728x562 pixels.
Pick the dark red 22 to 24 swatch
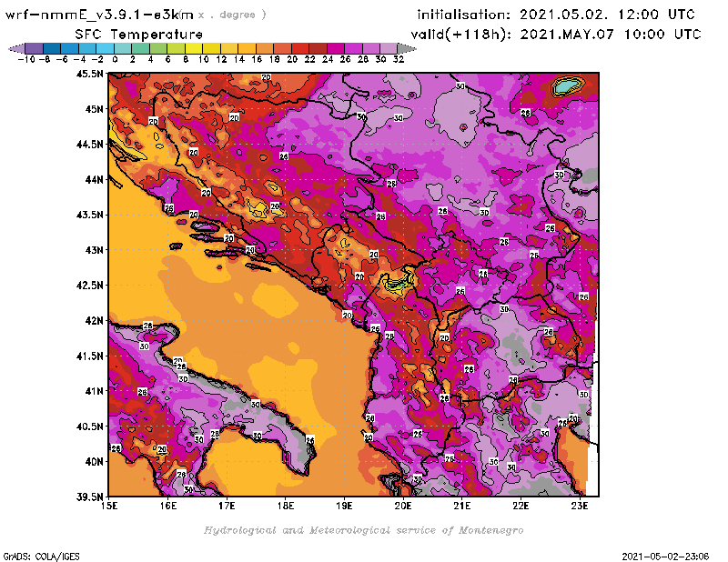point(317,48)
